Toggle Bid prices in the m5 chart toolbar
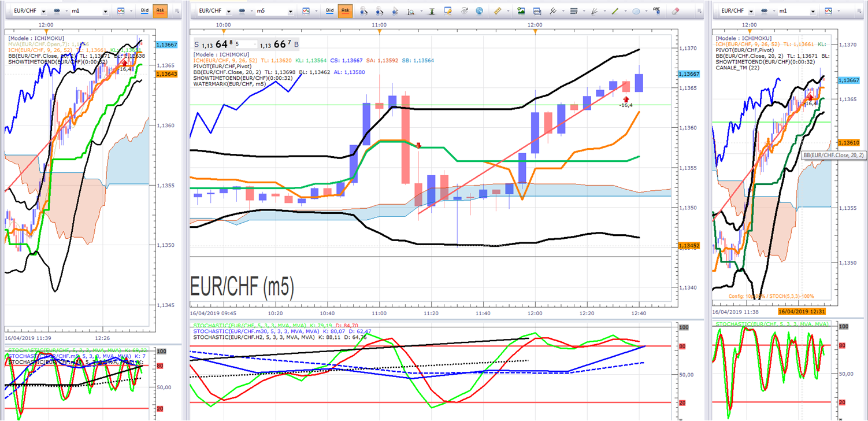The width and height of the screenshot is (868, 421). coord(329,11)
